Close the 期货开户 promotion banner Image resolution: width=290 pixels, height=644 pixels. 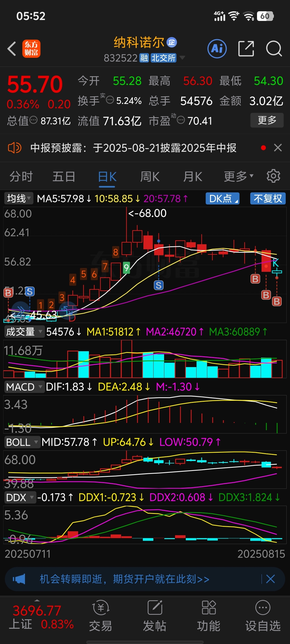point(270,579)
